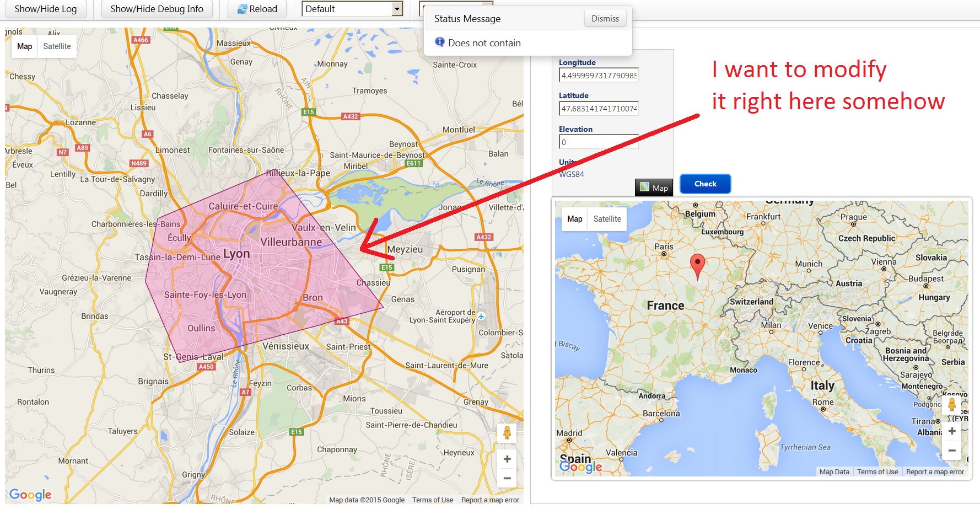Zoom in on the small Europe map
980x509 pixels.
952,431
